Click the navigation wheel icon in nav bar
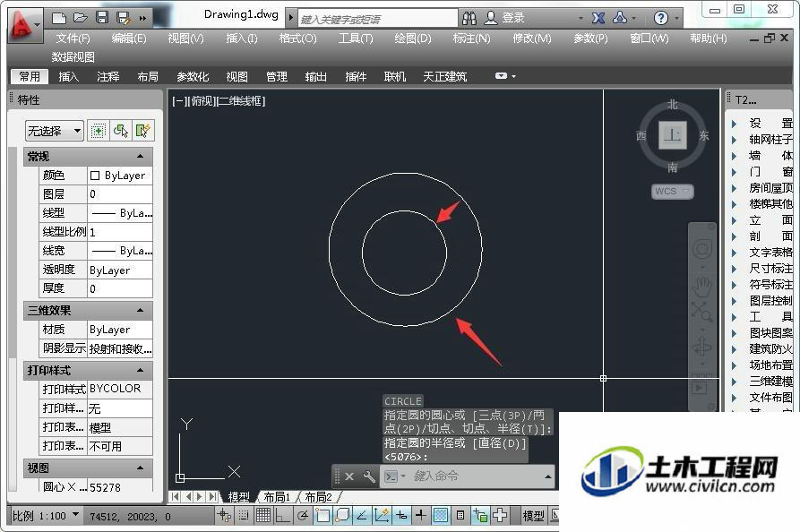Screen dimensions: 800x532 click(702, 249)
